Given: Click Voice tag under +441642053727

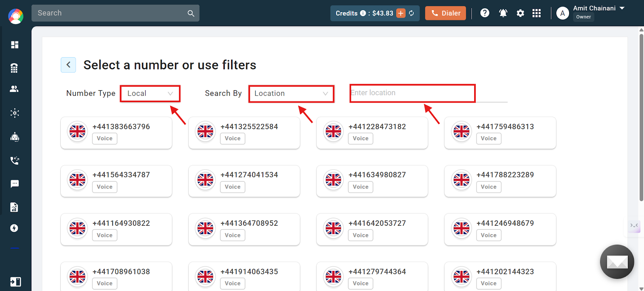Looking at the screenshot, I should 361,235.
